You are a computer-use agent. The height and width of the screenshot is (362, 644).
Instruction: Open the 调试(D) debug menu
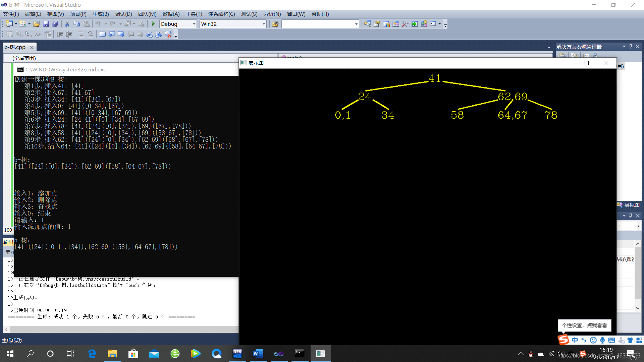click(123, 14)
